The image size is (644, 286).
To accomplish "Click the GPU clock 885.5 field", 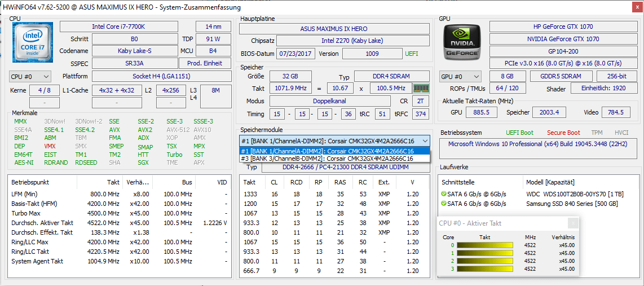I will (482, 112).
